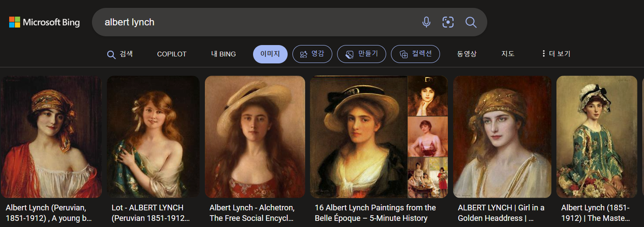Open the 내 BING tab
644x227 pixels.
223,54
